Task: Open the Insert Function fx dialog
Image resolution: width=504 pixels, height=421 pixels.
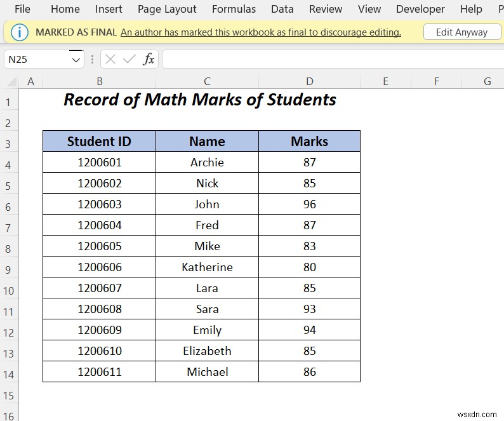Action: [149, 59]
